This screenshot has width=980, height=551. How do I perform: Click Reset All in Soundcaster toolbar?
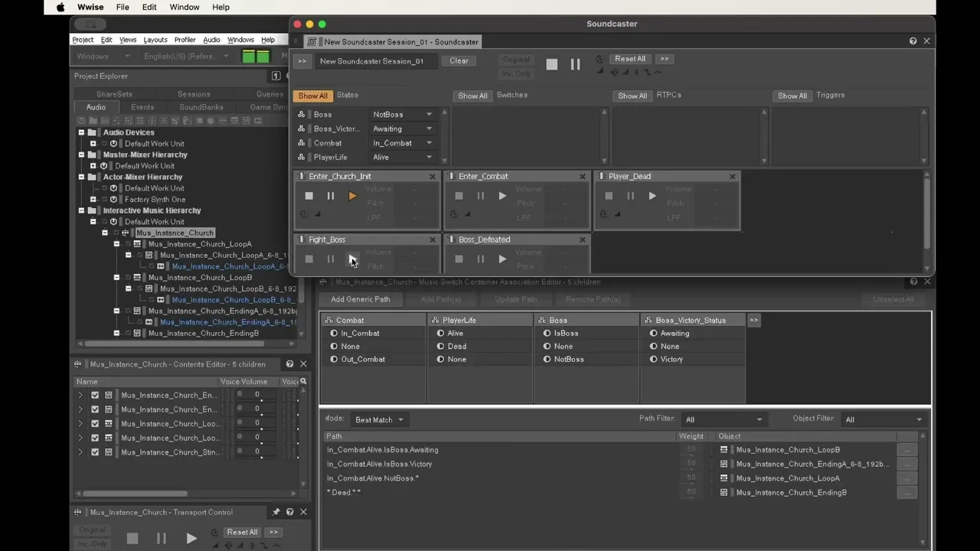coord(630,59)
